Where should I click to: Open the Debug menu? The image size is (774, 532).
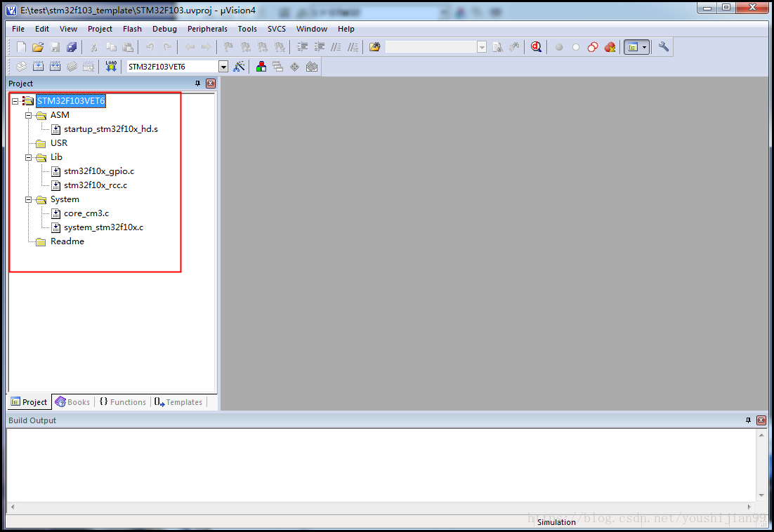164,29
